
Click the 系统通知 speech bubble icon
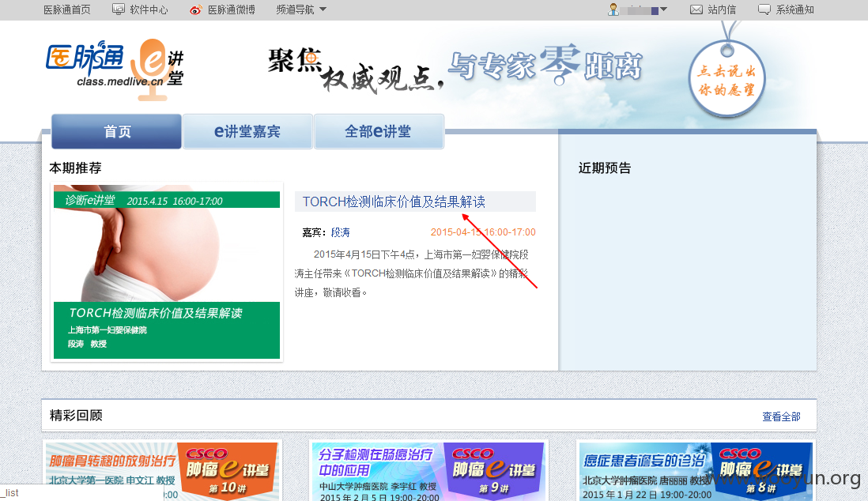pos(764,9)
